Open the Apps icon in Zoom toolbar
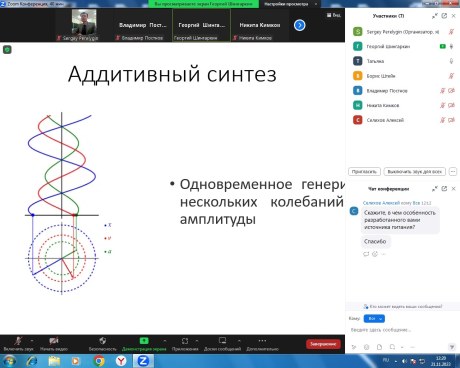The height and width of the screenshot is (368, 460). [x=185, y=341]
